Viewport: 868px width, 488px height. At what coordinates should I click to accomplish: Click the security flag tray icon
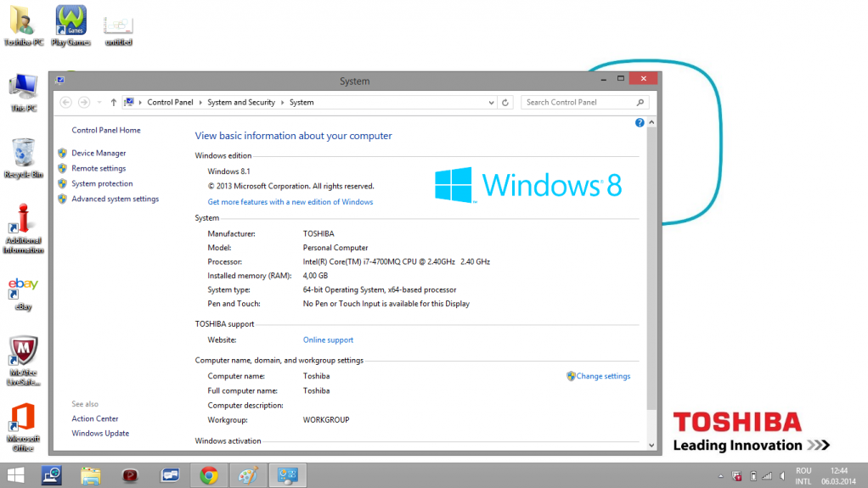tap(737, 476)
